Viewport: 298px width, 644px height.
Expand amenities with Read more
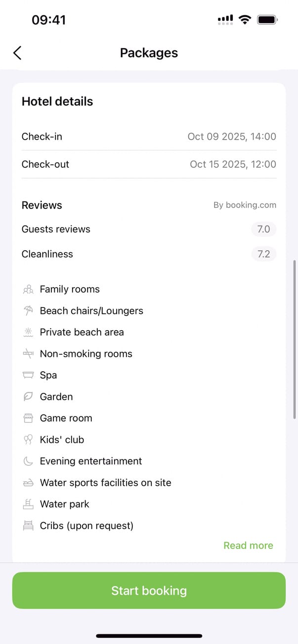[248, 545]
